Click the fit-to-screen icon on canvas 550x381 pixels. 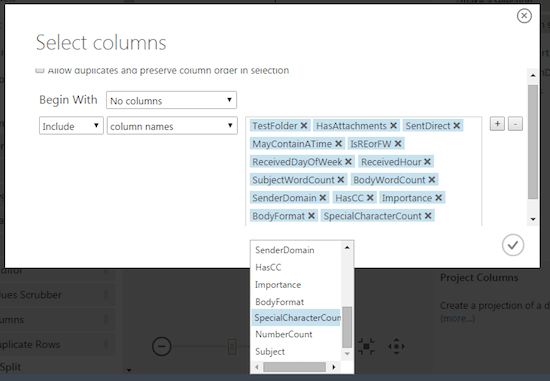coord(366,346)
